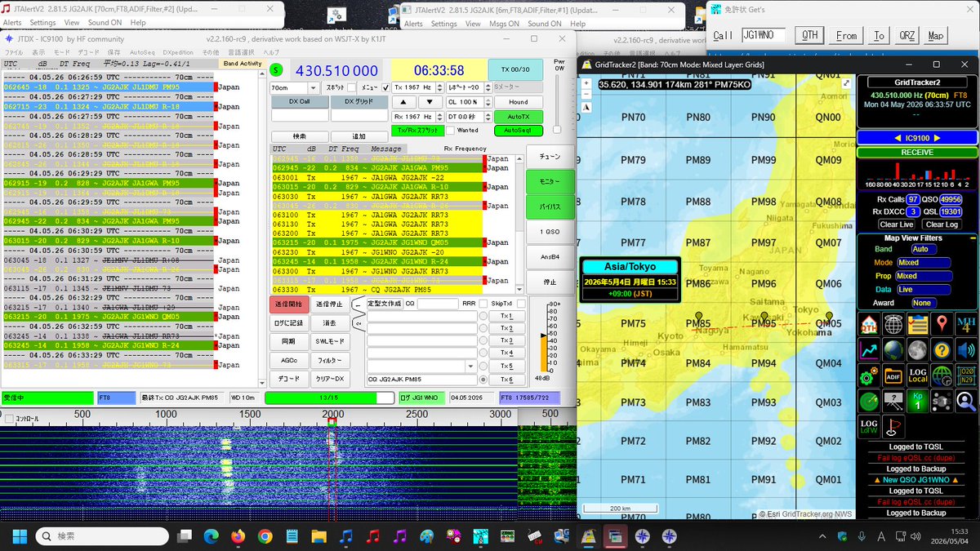
Task: Open the QTH home icon in GridTracker2
Action: 869,324
